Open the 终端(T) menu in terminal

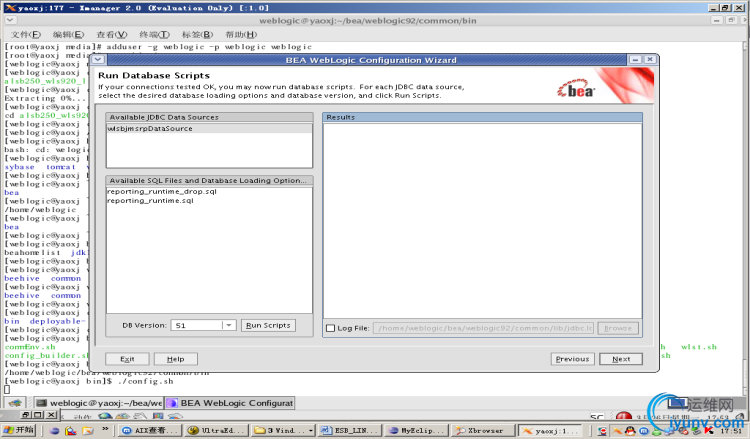(x=154, y=34)
